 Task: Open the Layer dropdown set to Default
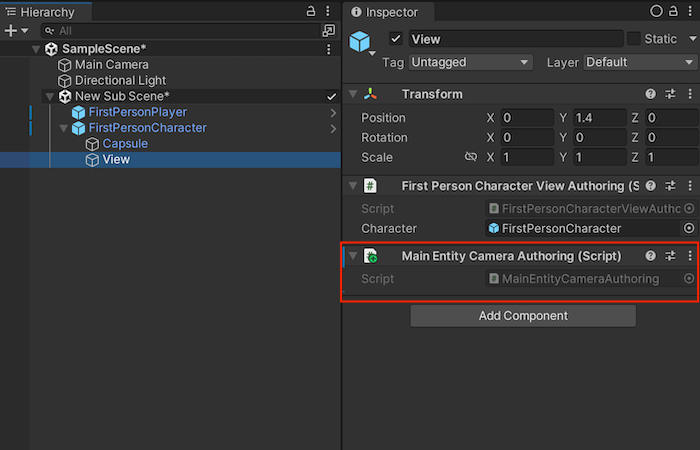click(x=638, y=62)
